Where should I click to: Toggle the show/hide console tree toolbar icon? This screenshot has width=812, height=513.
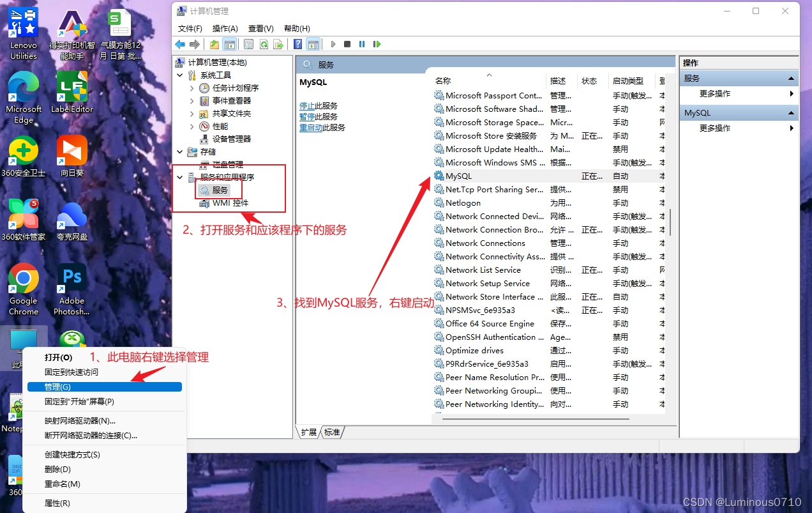229,44
